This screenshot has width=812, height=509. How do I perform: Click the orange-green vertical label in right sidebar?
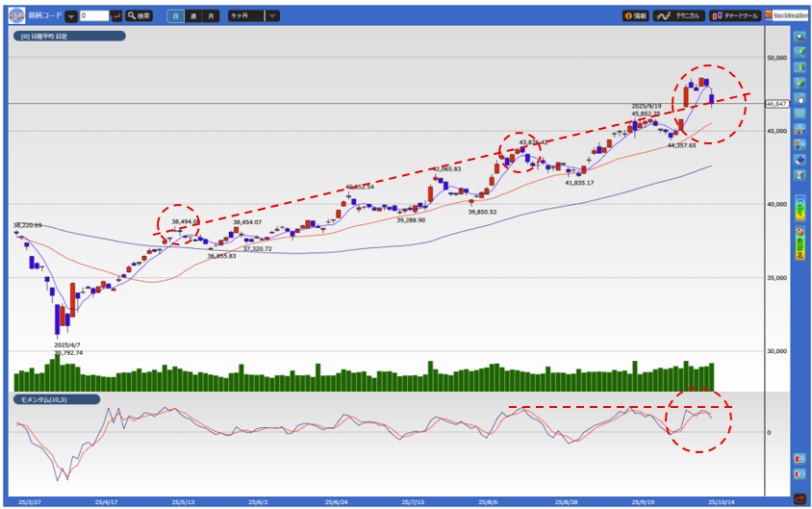point(799,244)
